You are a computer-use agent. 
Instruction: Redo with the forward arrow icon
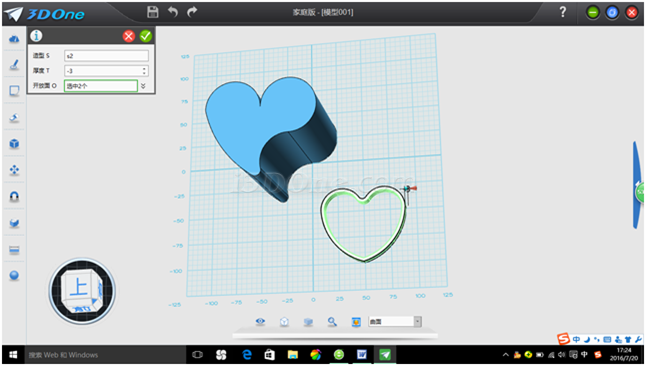[192, 12]
